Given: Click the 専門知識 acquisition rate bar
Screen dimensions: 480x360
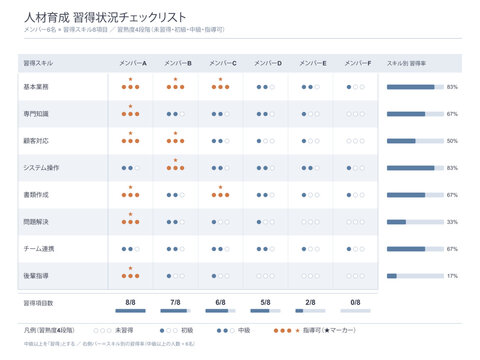Looking at the screenshot, I should point(415,114).
